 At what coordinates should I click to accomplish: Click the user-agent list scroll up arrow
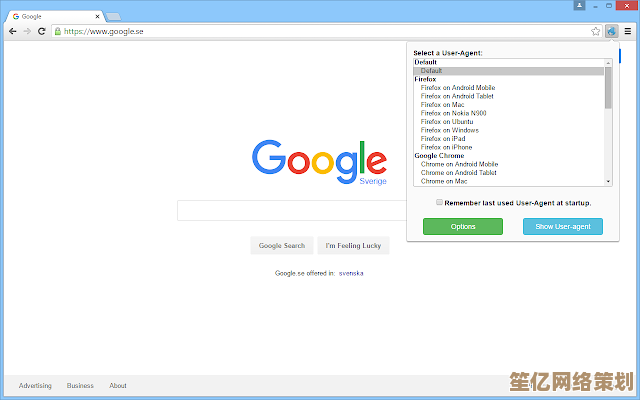click(608, 63)
